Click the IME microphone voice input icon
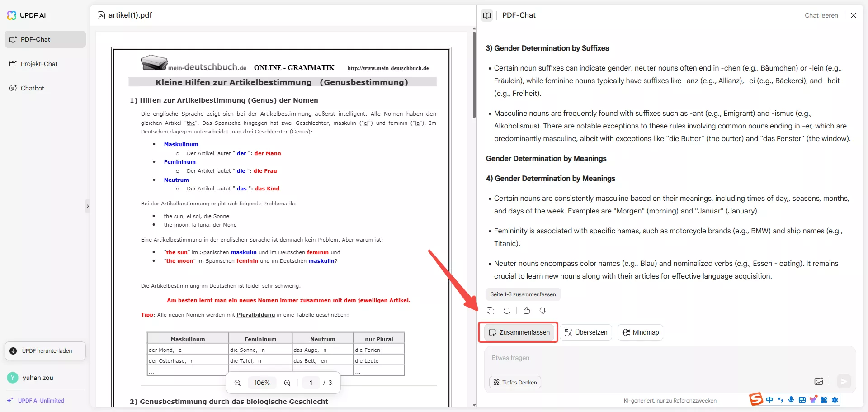This screenshot has width=868, height=412. tap(791, 400)
